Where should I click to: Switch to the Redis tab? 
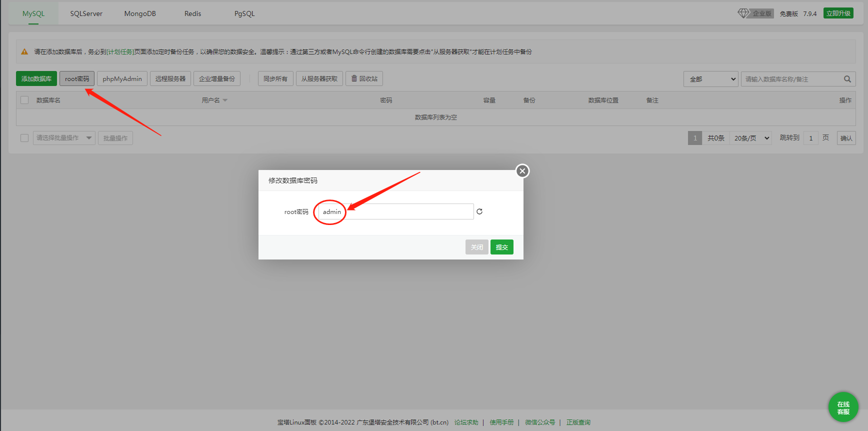coord(192,13)
